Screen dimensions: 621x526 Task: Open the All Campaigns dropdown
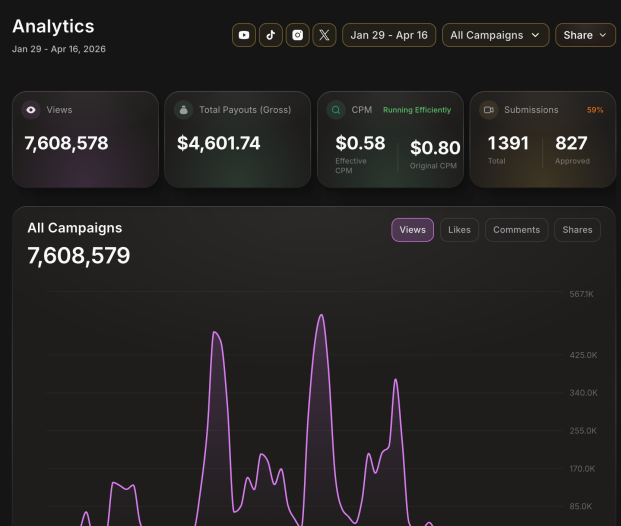click(495, 35)
